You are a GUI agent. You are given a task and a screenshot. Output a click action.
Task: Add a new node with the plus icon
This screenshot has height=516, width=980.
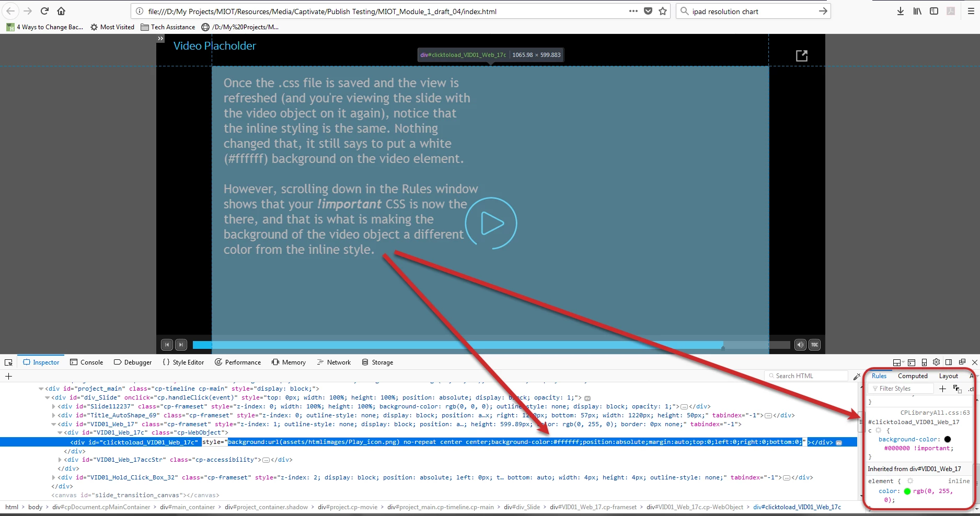[8, 376]
